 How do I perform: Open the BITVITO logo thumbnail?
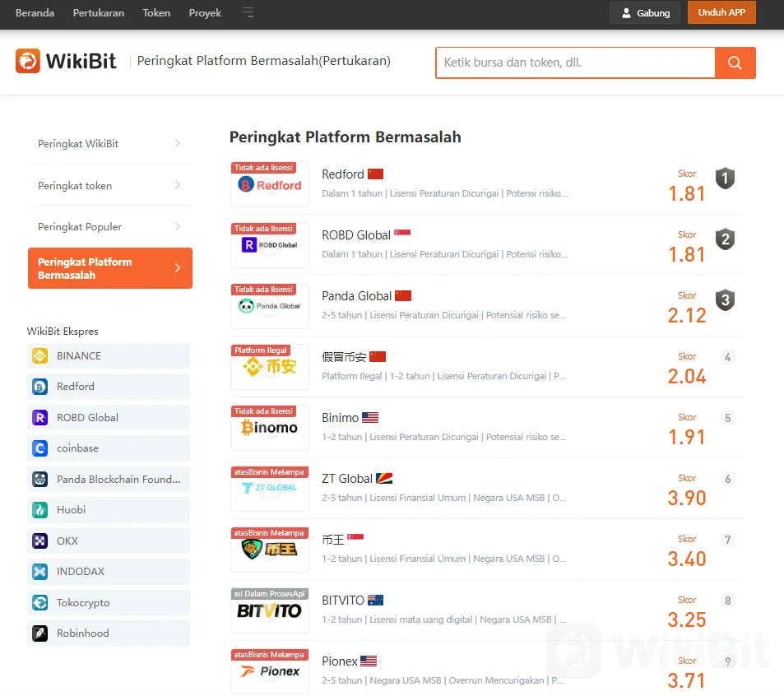coord(270,610)
